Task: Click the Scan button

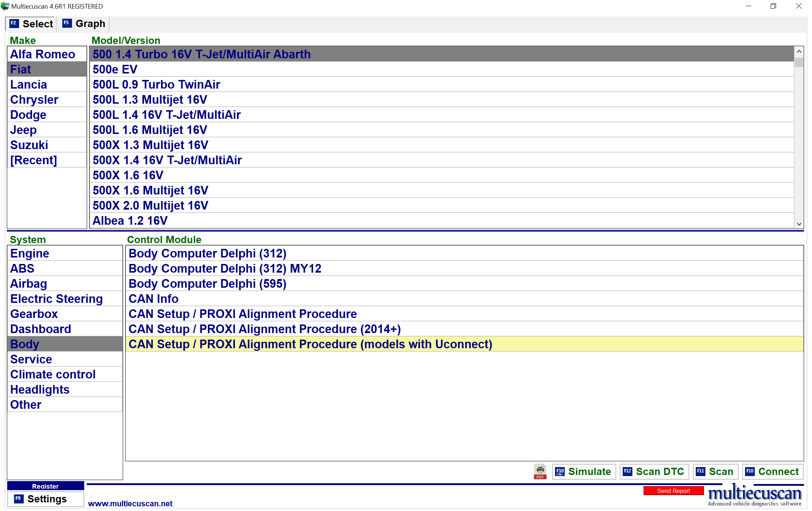Action: click(715, 471)
